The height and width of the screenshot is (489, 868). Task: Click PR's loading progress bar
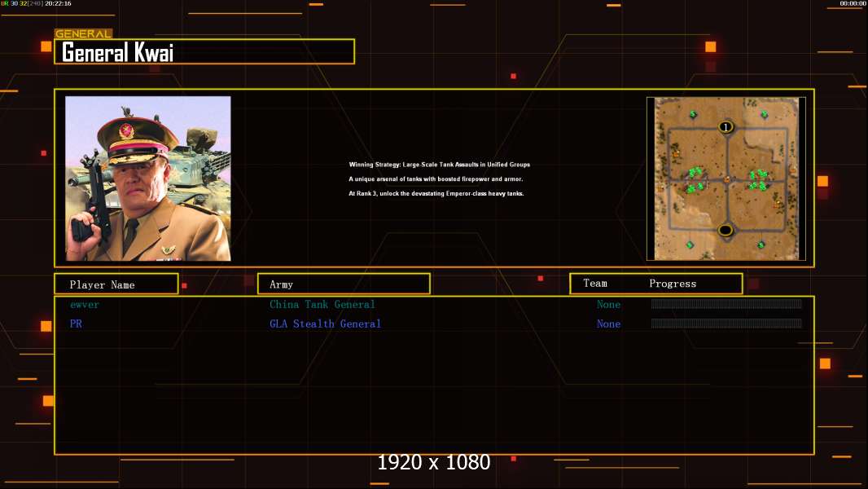726,324
